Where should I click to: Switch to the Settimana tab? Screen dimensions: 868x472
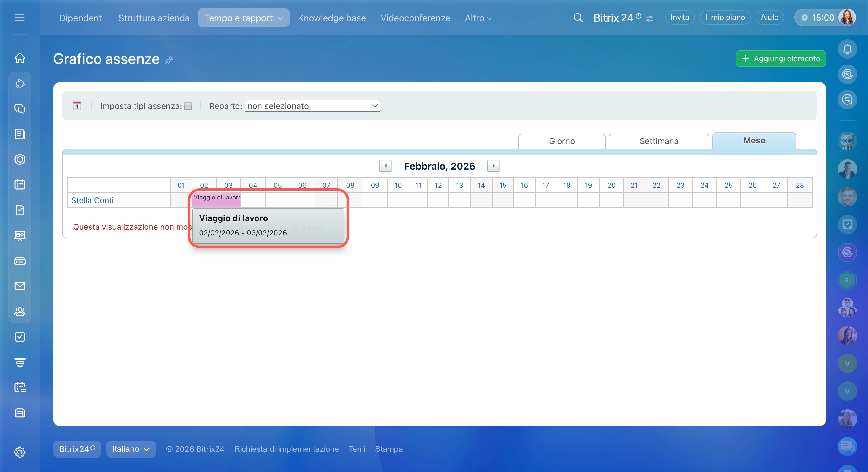658,141
